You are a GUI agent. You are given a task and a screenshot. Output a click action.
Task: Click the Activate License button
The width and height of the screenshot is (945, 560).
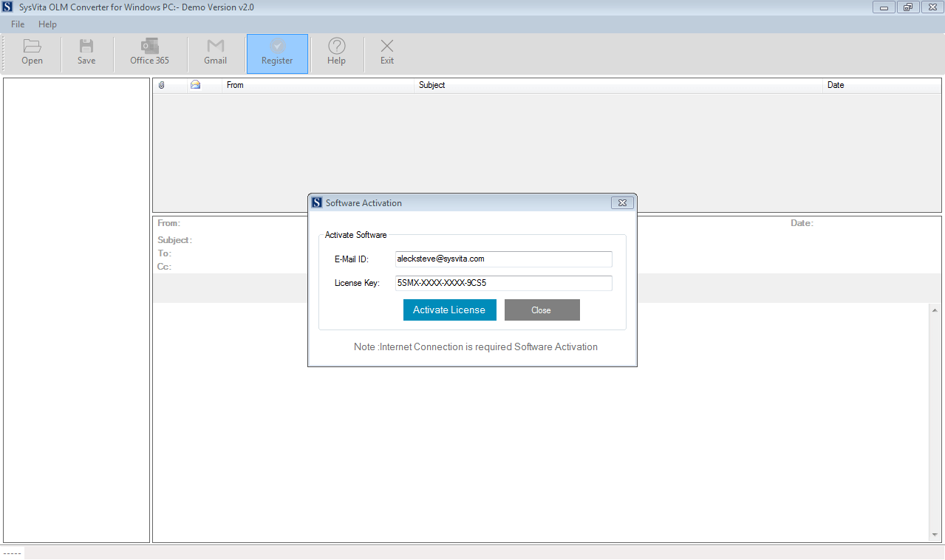[449, 310]
